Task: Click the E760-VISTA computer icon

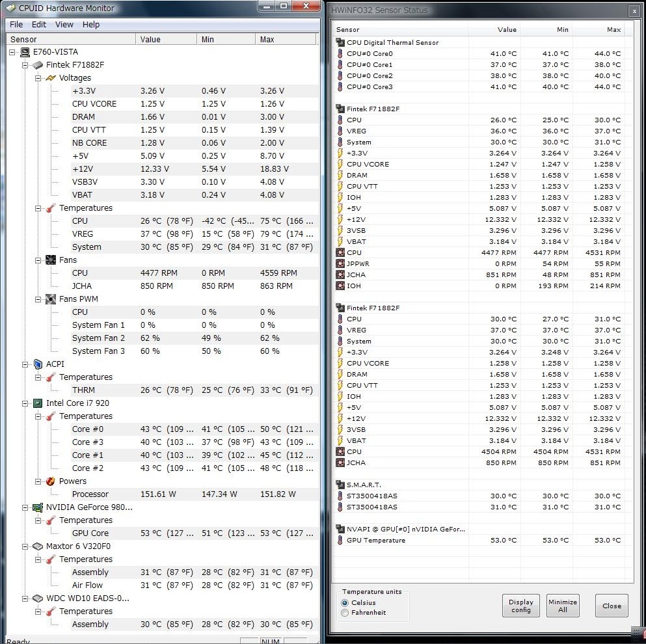Action: [x=25, y=52]
